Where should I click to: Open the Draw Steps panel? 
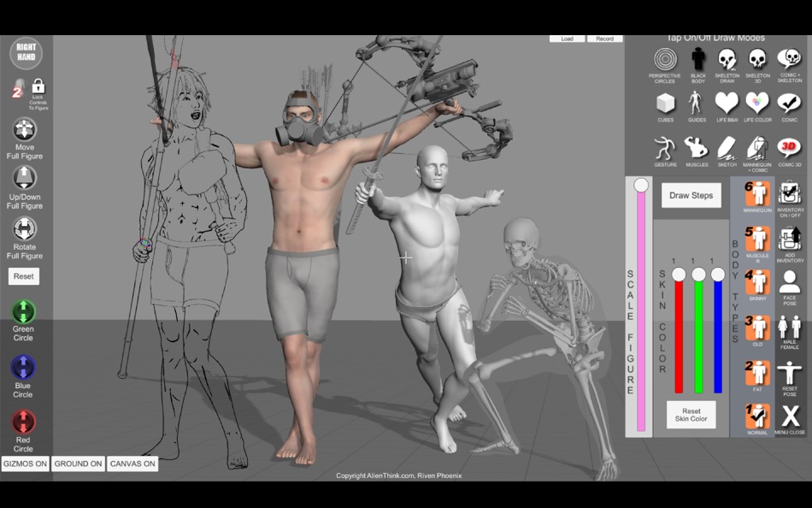click(x=691, y=195)
